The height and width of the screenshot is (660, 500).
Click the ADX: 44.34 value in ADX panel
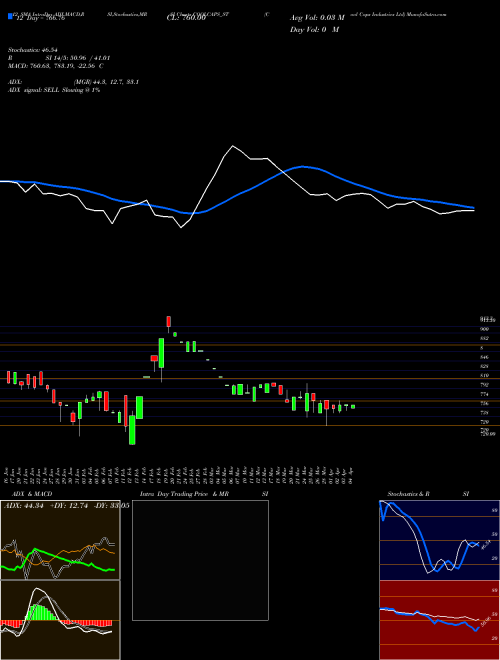pos(24,506)
